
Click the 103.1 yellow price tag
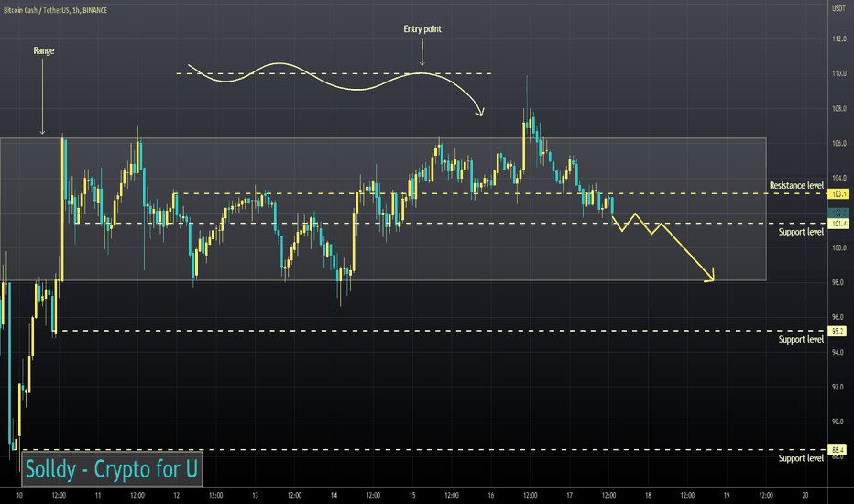click(x=838, y=194)
